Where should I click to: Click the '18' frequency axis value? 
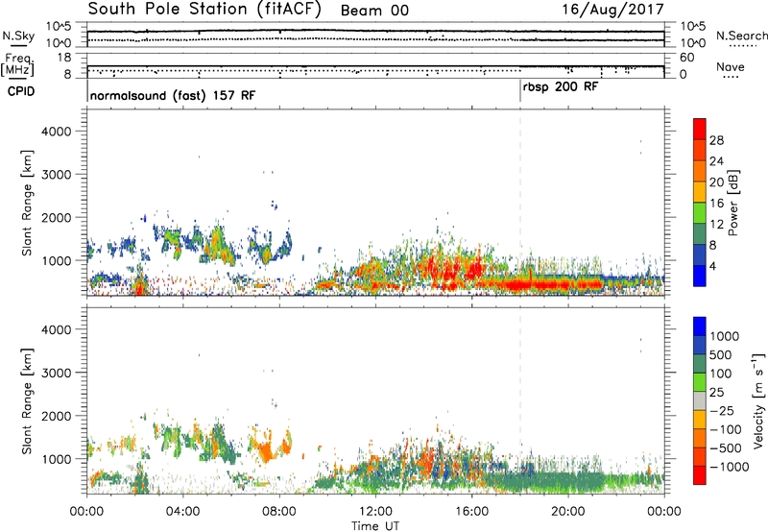coord(64,58)
